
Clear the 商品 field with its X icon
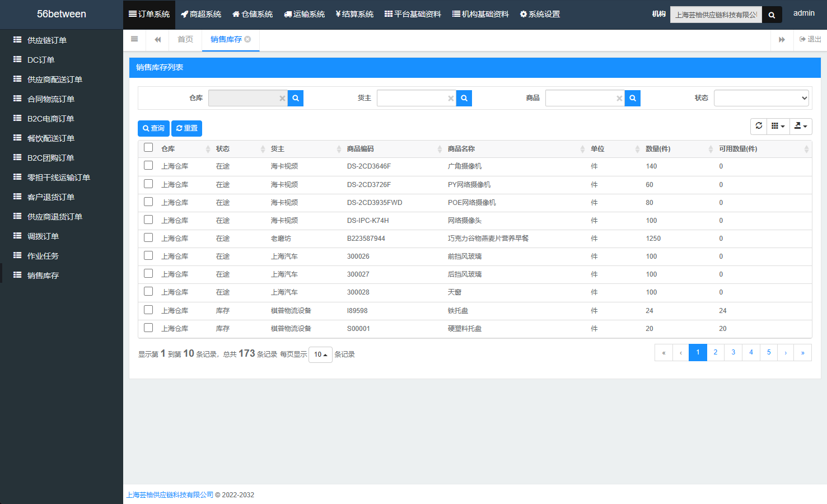tap(619, 99)
